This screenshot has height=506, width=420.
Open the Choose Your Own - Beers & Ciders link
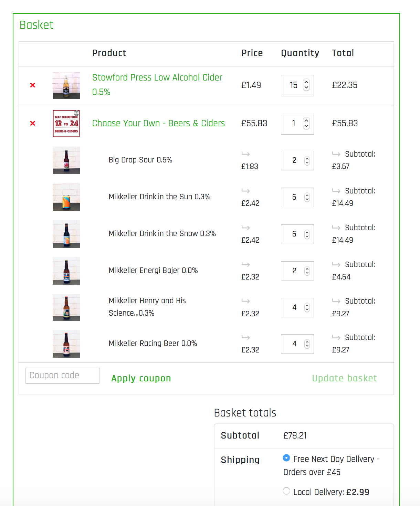click(158, 123)
